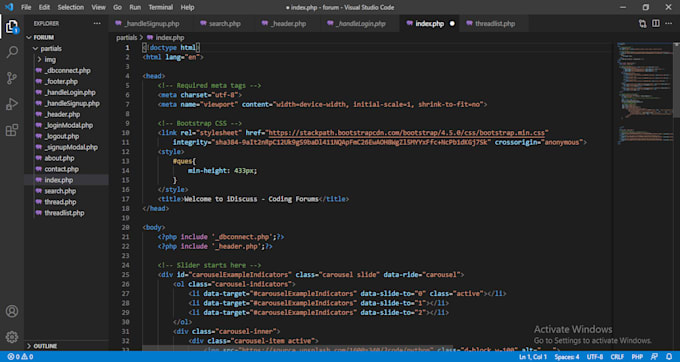Open search.php in explorer tree
This screenshot has width=680, height=362.
tap(60, 191)
